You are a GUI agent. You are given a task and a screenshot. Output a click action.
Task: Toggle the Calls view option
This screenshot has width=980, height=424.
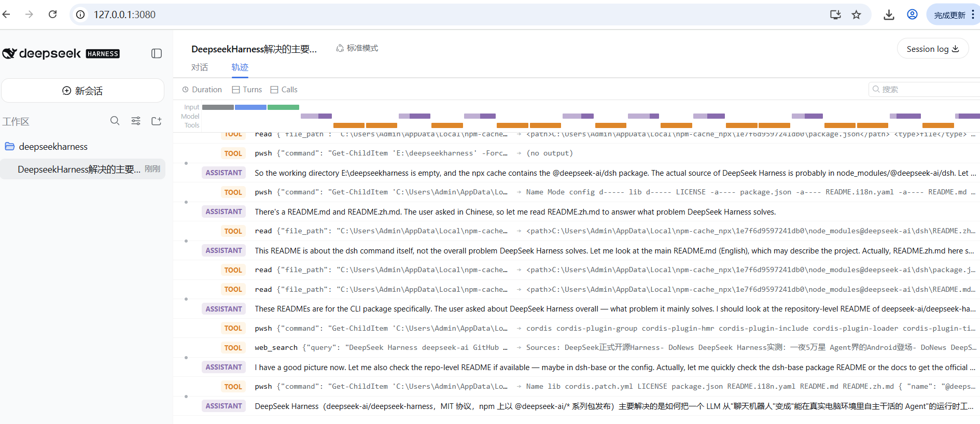tap(284, 90)
